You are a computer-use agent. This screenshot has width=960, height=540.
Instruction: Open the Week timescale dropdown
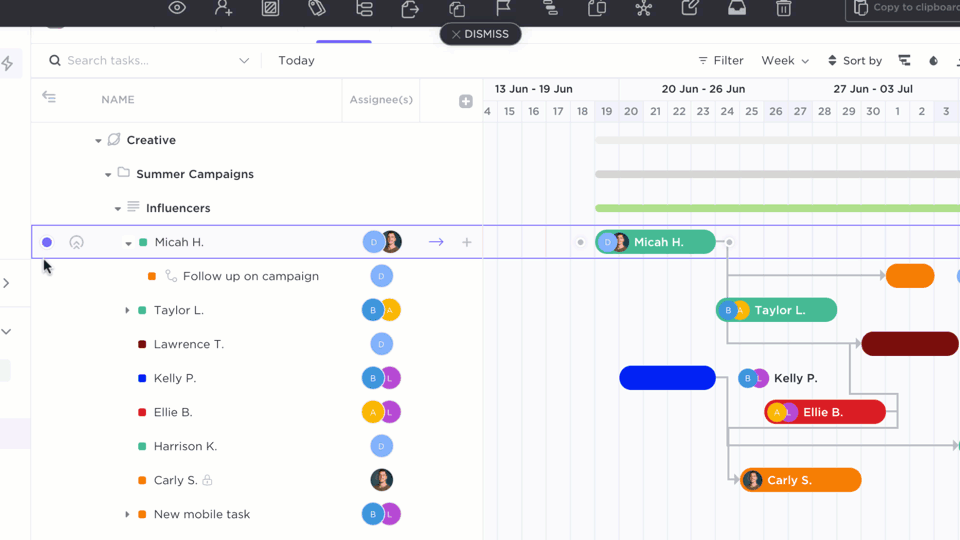click(785, 61)
